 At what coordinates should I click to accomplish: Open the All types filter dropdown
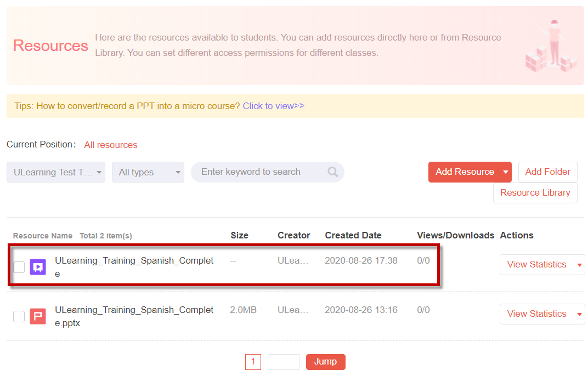click(148, 172)
